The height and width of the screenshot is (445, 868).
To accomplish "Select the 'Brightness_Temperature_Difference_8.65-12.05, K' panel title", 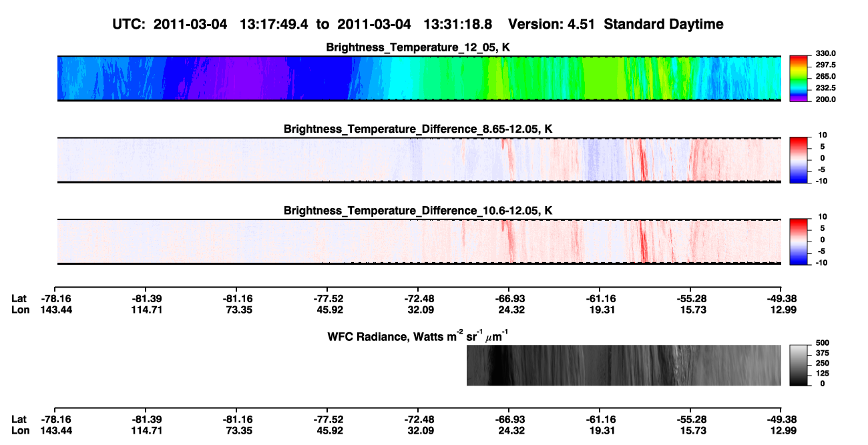I will tap(418, 128).
